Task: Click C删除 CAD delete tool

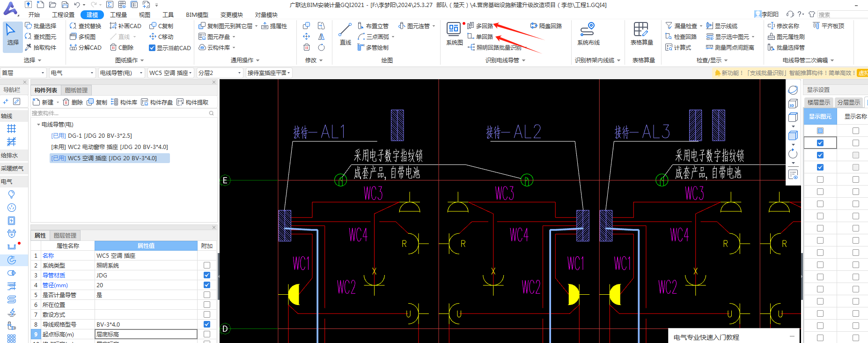Action: [x=122, y=47]
